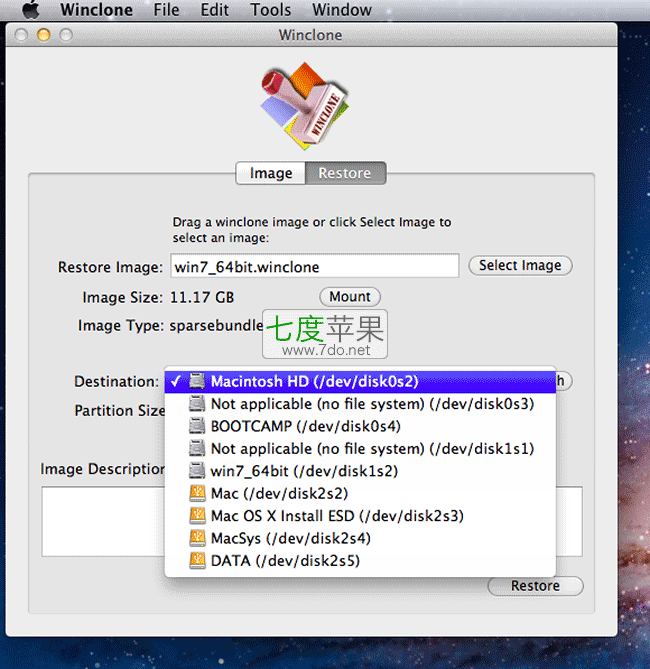Click the Restore Image text field
The width and height of the screenshot is (650, 669).
315,266
